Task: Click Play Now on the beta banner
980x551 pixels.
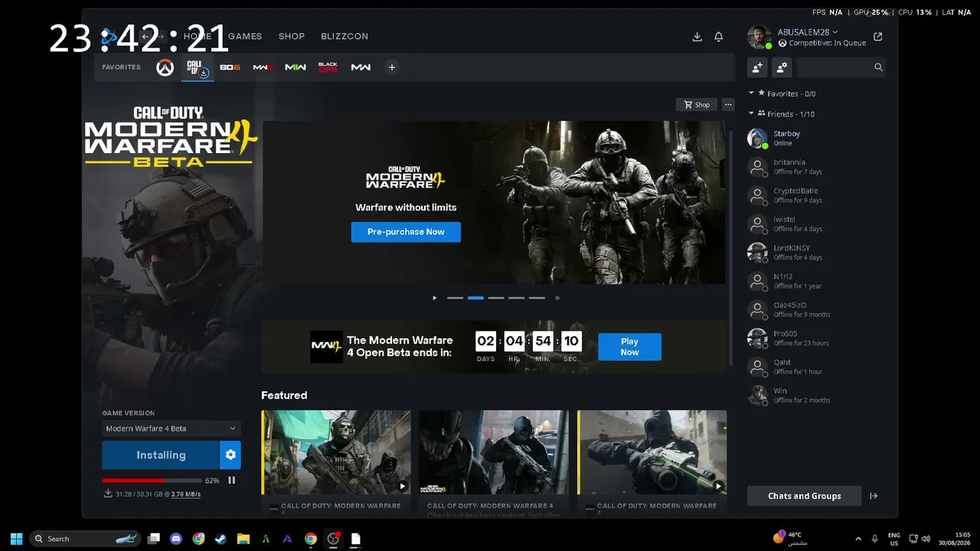Action: 629,347
